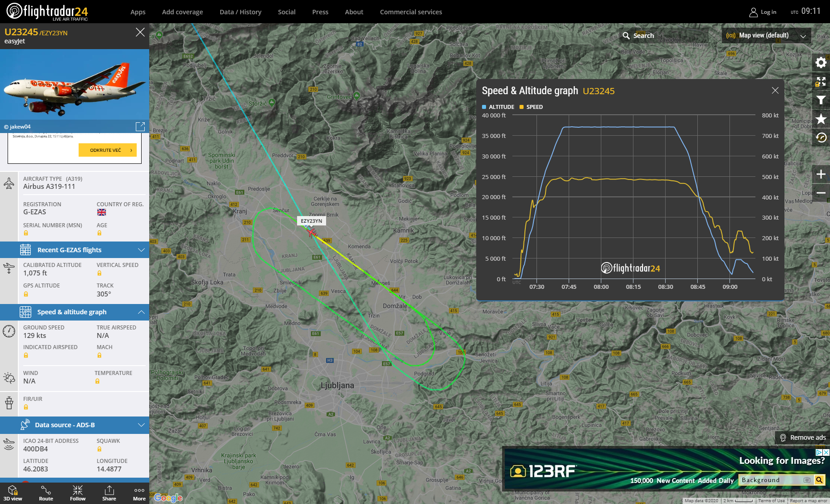Click the calibrated altitude 1,075 ft
The width and height of the screenshot is (830, 504).
pyautogui.click(x=35, y=273)
